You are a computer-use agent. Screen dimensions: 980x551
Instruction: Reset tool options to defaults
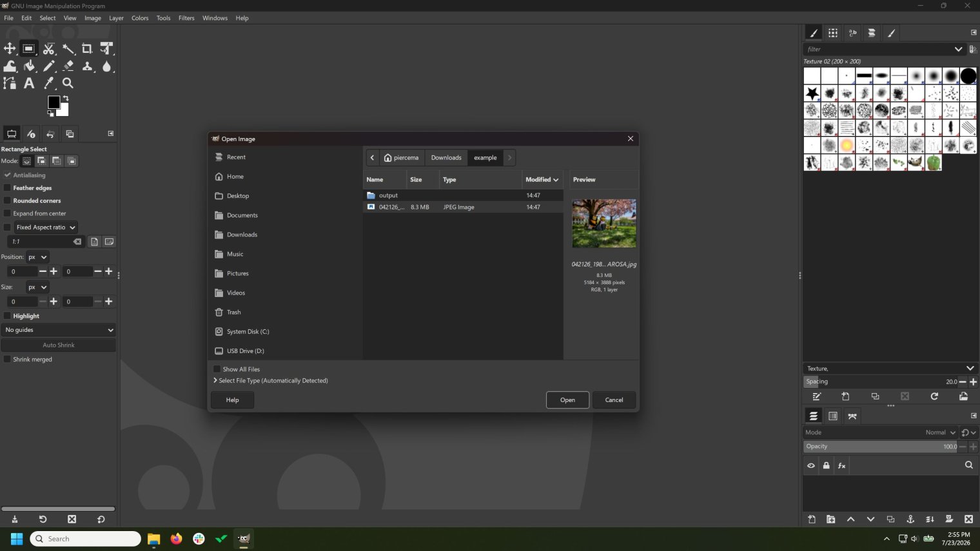pos(101,519)
